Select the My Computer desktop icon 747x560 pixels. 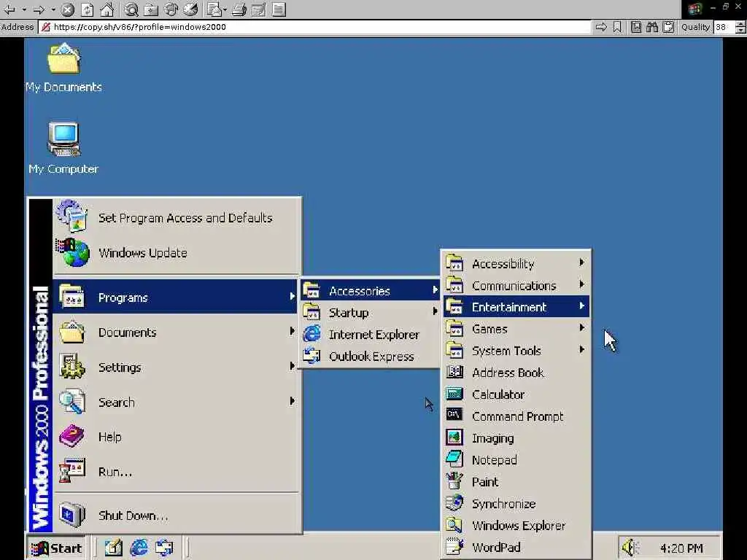[63, 149]
